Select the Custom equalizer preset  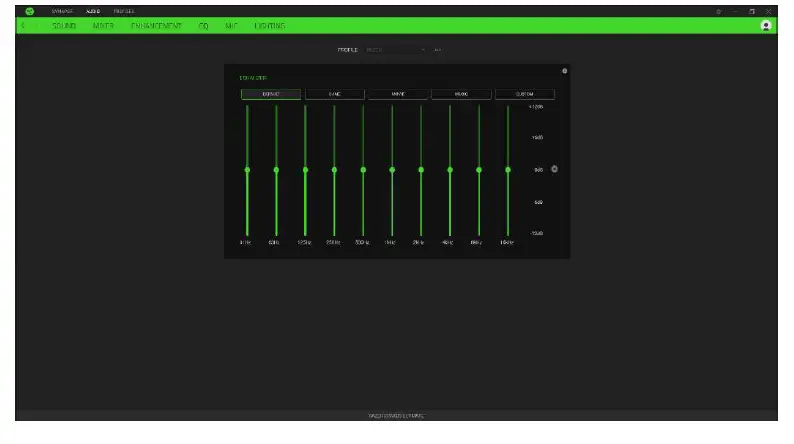(525, 94)
